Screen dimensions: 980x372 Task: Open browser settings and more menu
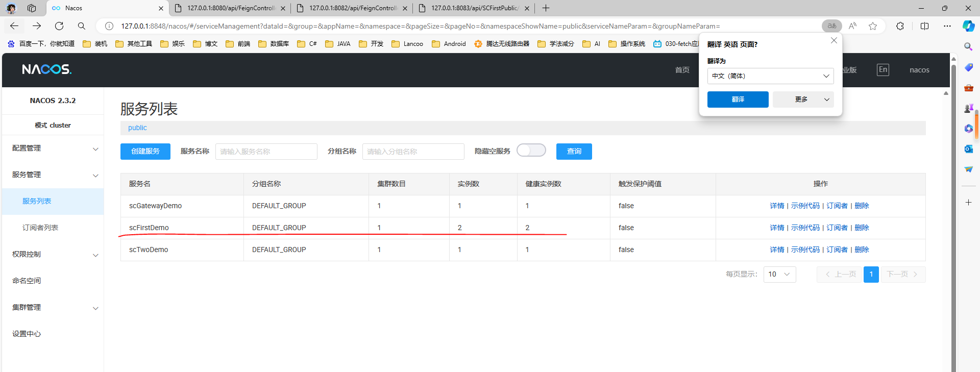[x=947, y=26]
